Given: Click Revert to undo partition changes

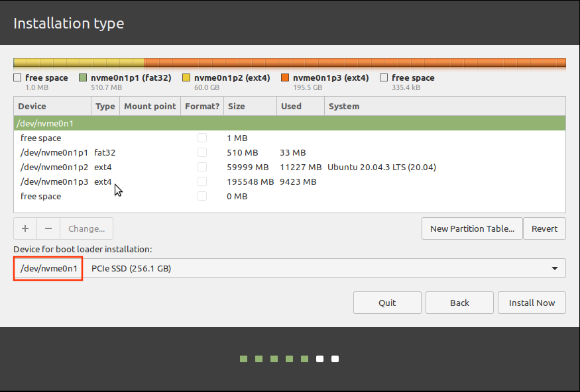Looking at the screenshot, I should pyautogui.click(x=544, y=228).
